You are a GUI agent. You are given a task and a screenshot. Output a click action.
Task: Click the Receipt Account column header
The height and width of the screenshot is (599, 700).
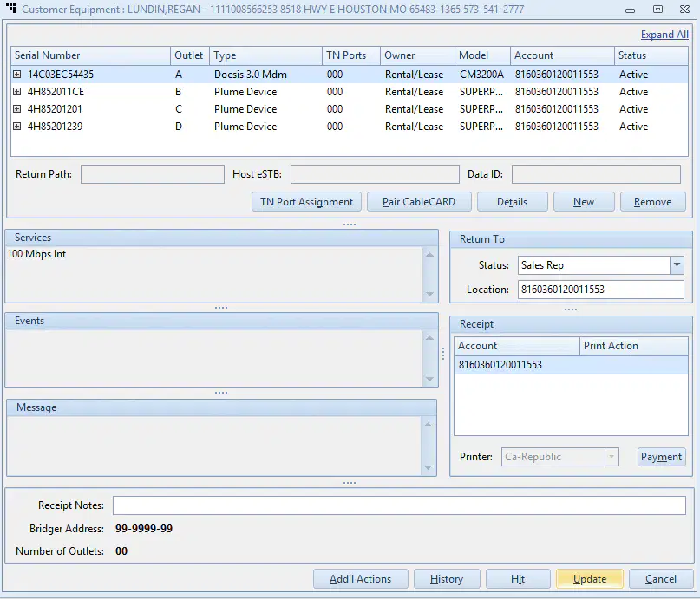coord(517,346)
